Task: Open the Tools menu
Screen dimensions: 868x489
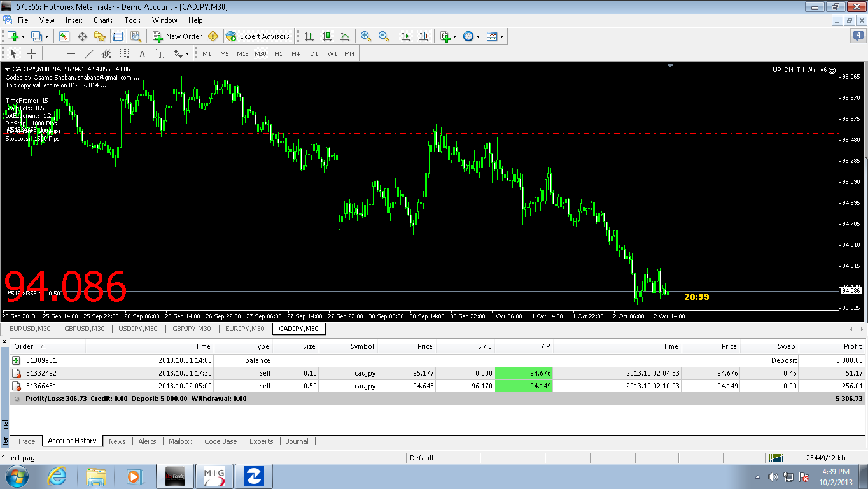Action: coord(132,20)
